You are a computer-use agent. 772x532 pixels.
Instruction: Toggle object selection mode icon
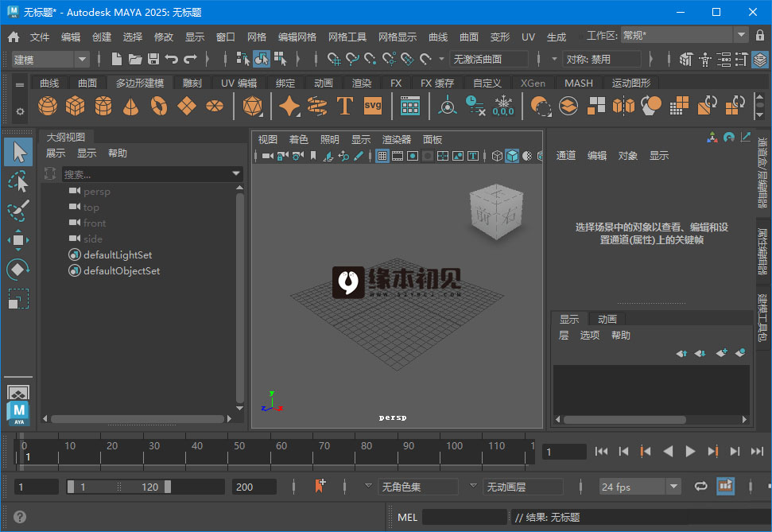[262, 59]
